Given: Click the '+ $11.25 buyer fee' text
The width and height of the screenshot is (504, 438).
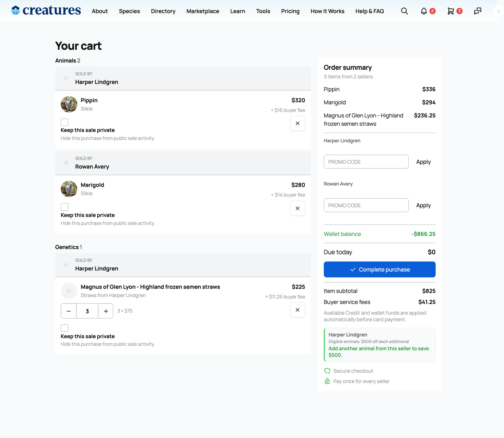Looking at the screenshot, I should coord(285,297).
